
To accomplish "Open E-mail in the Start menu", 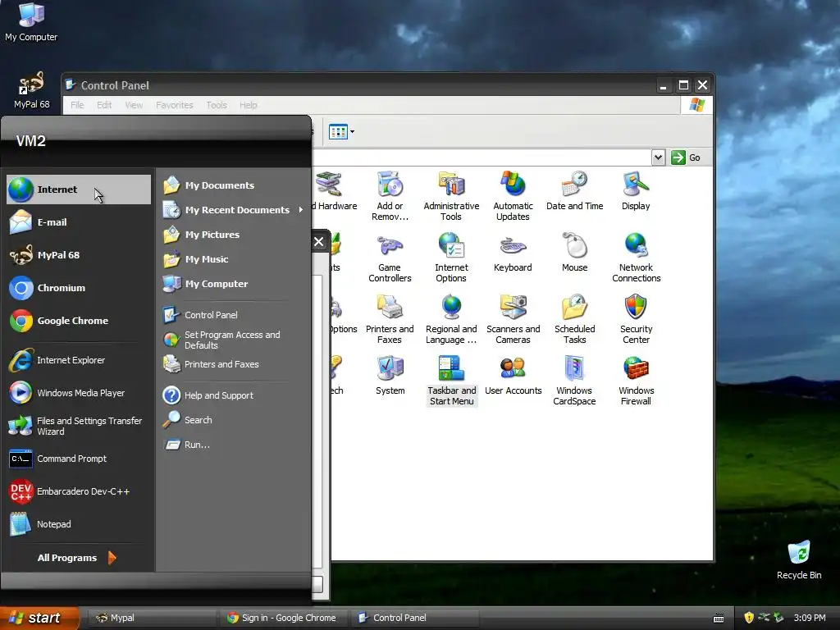I will [78, 221].
